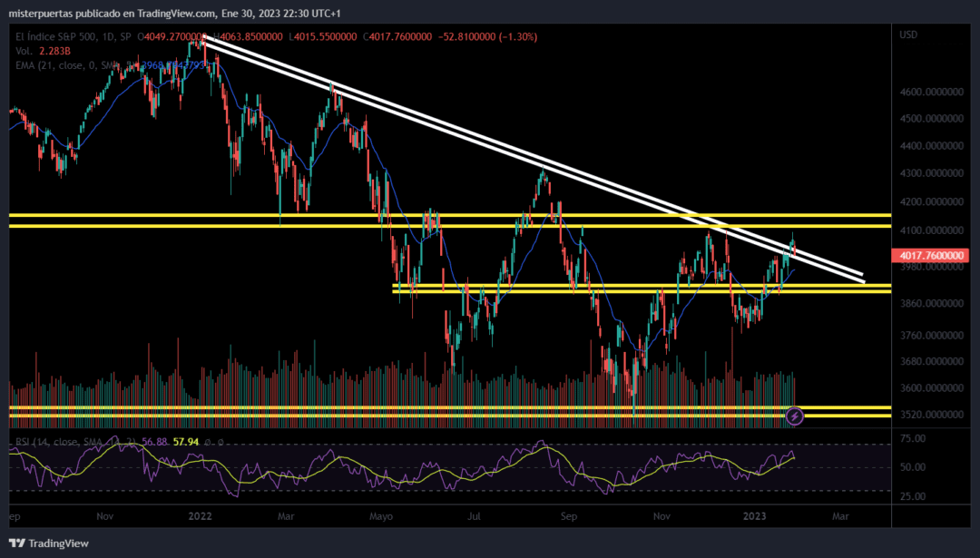The width and height of the screenshot is (980, 558).
Task: Click the 3760 price axis label
Action: coord(931,336)
